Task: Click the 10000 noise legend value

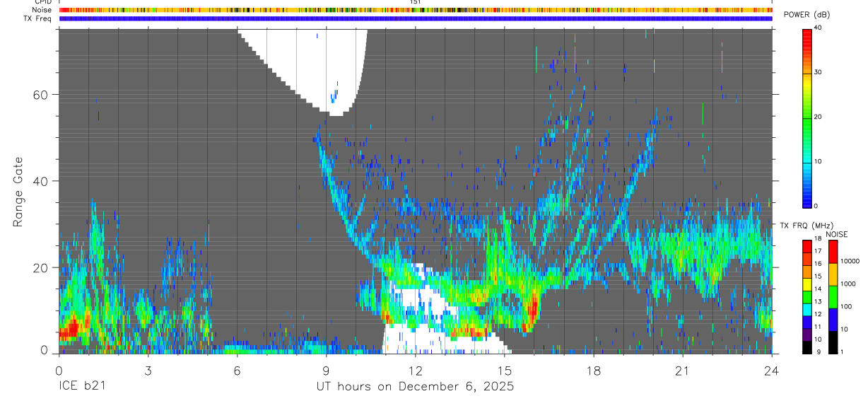Action: coord(850,261)
